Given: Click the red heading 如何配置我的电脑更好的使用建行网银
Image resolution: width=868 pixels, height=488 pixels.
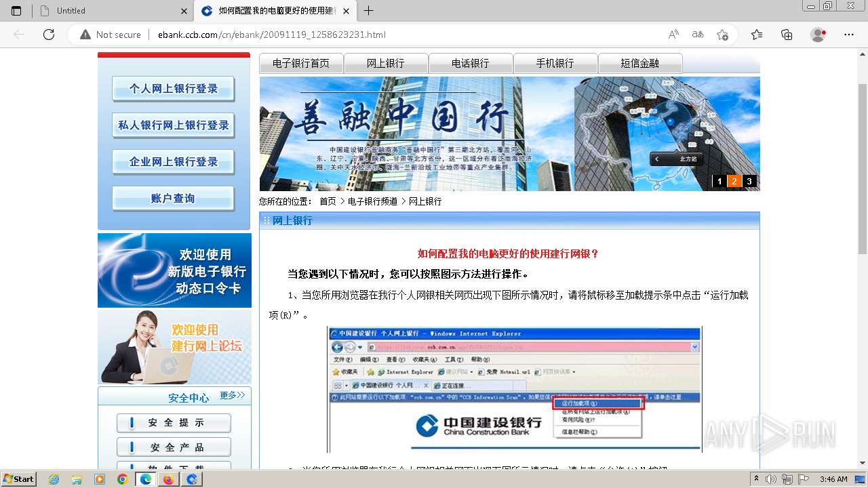Looking at the screenshot, I should click(x=509, y=253).
